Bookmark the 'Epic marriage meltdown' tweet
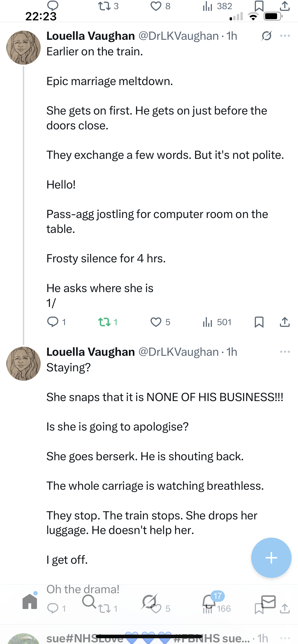This screenshot has width=298, height=644. point(259,322)
